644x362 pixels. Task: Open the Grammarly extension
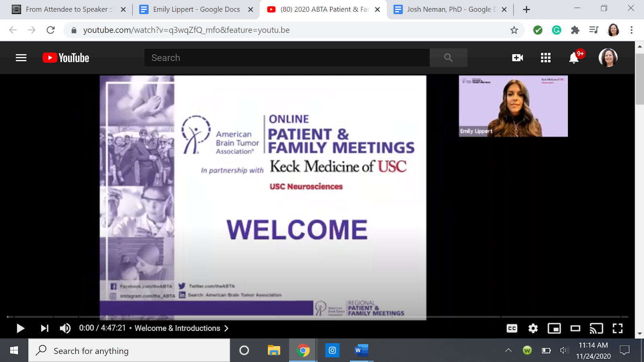tap(557, 30)
